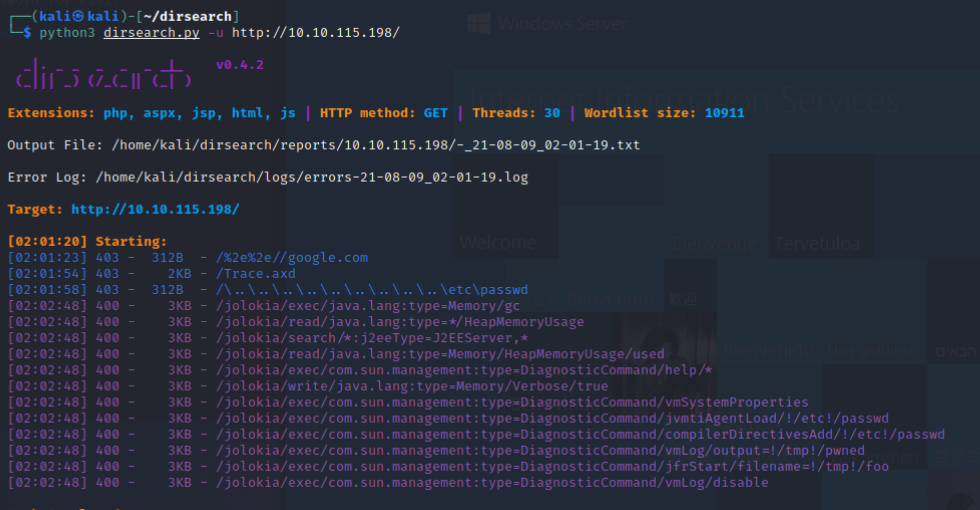Image resolution: width=980 pixels, height=510 pixels.
Task: Click the Output File report path
Action: coord(375,145)
